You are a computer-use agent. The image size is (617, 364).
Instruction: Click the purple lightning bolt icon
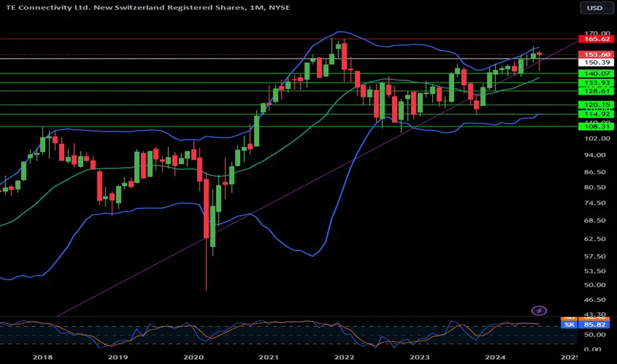539,310
